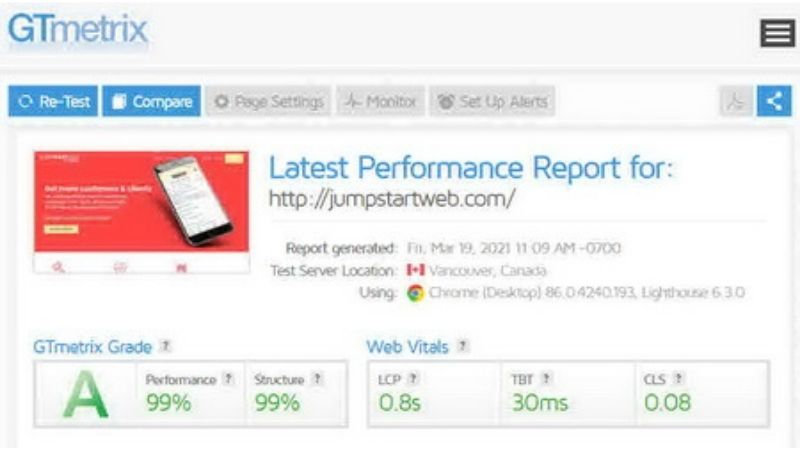Click the Compare button
Image resolution: width=800 pixels, height=460 pixels.
point(152,101)
